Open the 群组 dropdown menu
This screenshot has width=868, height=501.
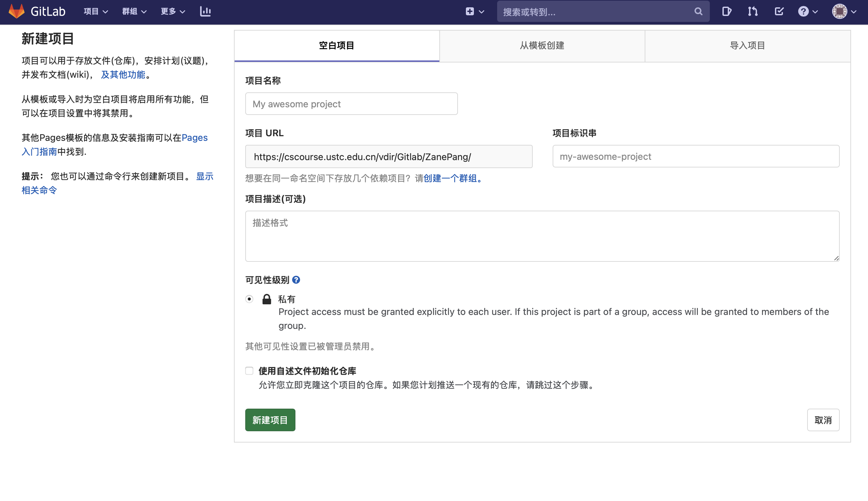134,11
